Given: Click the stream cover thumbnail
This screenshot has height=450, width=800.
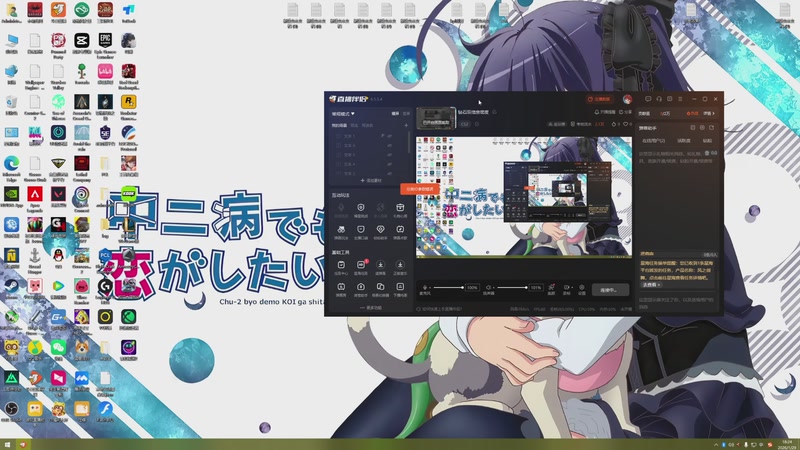Looking at the screenshot, I should click(436, 118).
